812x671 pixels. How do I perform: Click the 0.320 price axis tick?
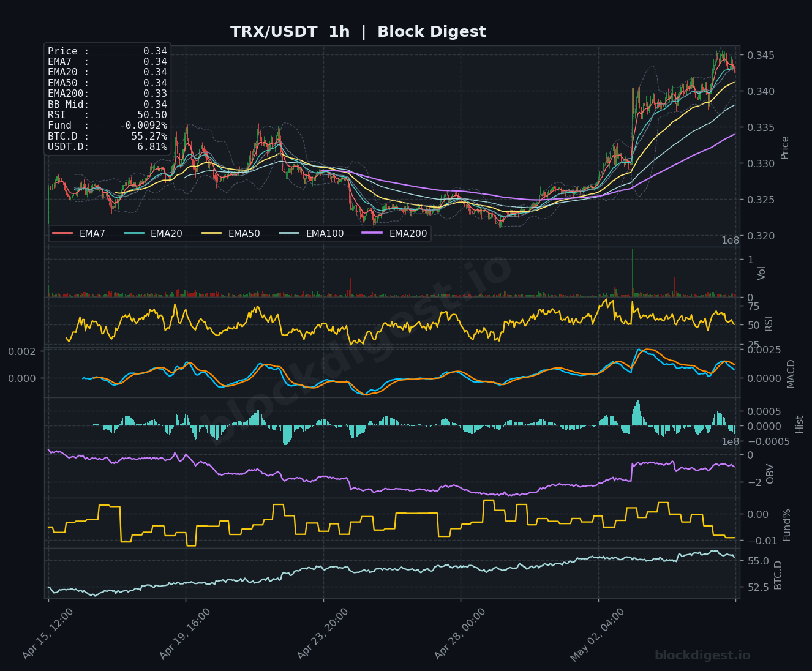click(761, 236)
